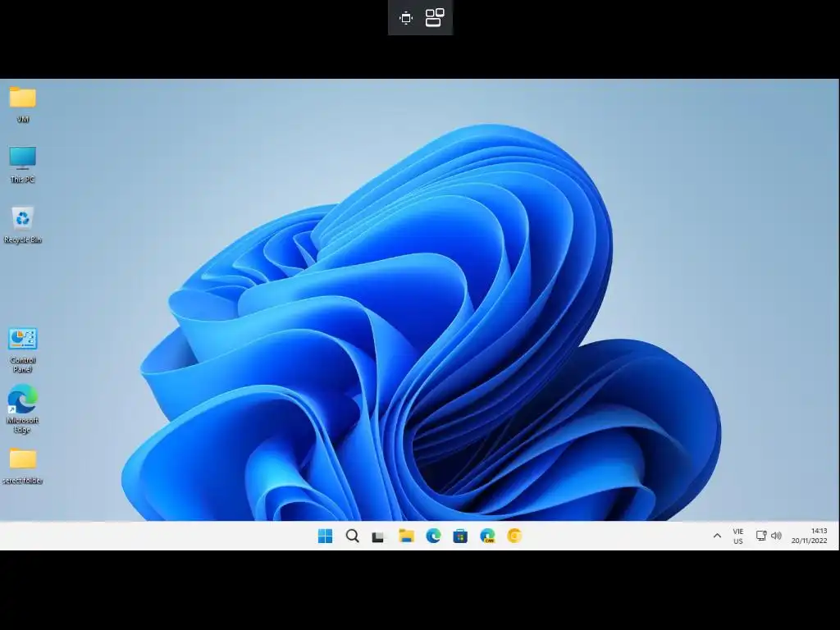Switch the VIE US input language
This screenshot has width=840, height=630.
pos(738,536)
